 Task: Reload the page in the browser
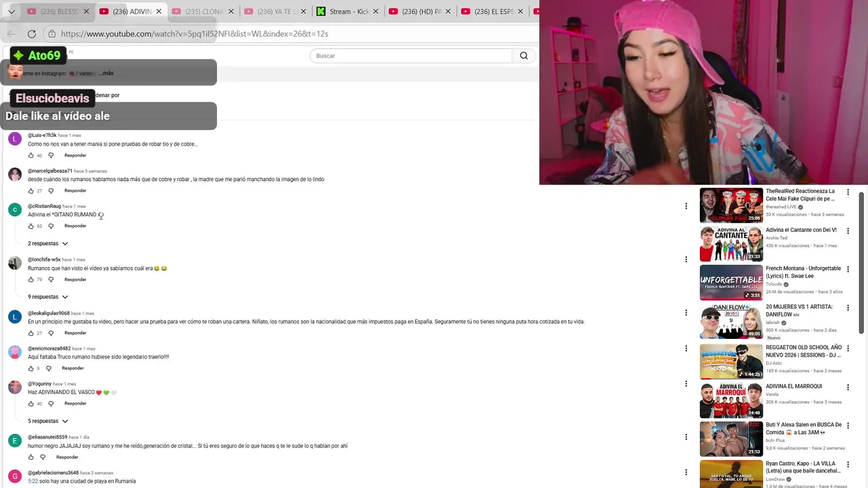(x=32, y=33)
